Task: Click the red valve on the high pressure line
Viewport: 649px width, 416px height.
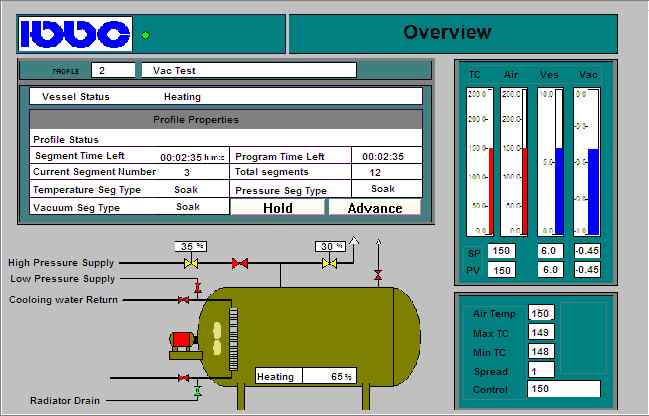Action: (x=240, y=263)
